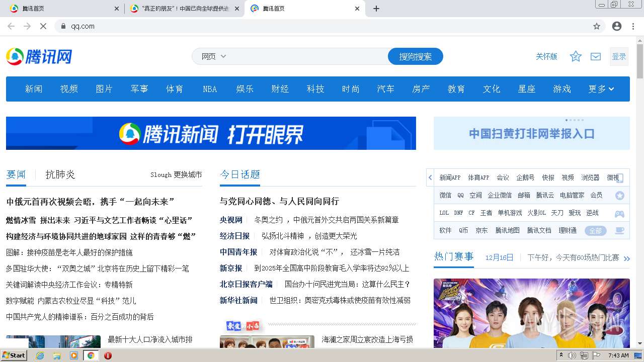Open article 最新十大人口净流入城市排
Image resolution: width=644 pixels, height=362 pixels.
click(150, 339)
